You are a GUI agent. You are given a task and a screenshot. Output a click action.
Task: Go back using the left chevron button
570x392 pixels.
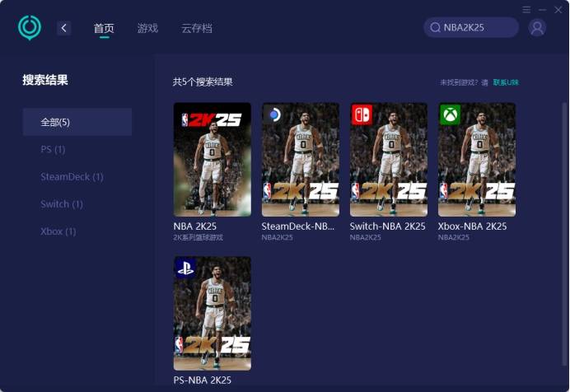coord(64,28)
